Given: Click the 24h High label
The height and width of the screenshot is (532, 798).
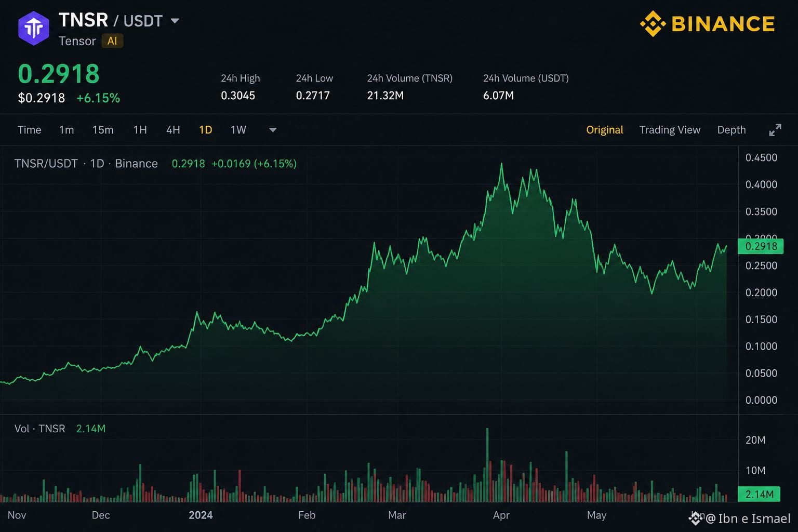Looking at the screenshot, I should click(241, 78).
